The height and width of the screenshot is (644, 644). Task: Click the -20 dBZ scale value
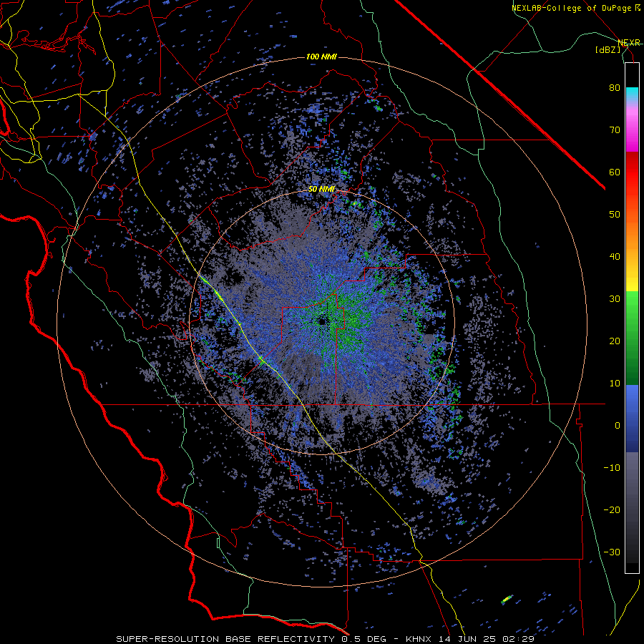coord(612,509)
